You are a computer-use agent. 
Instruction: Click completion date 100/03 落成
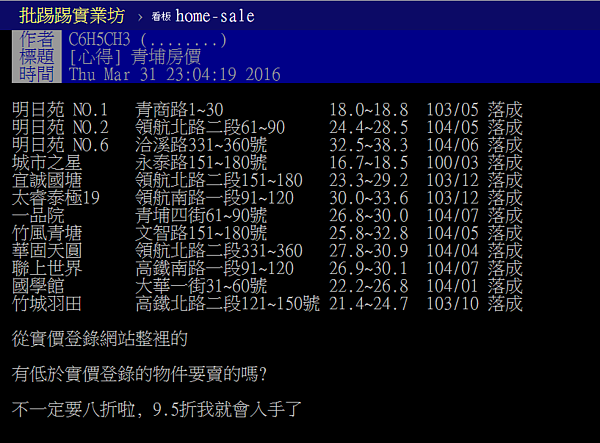pos(474,163)
